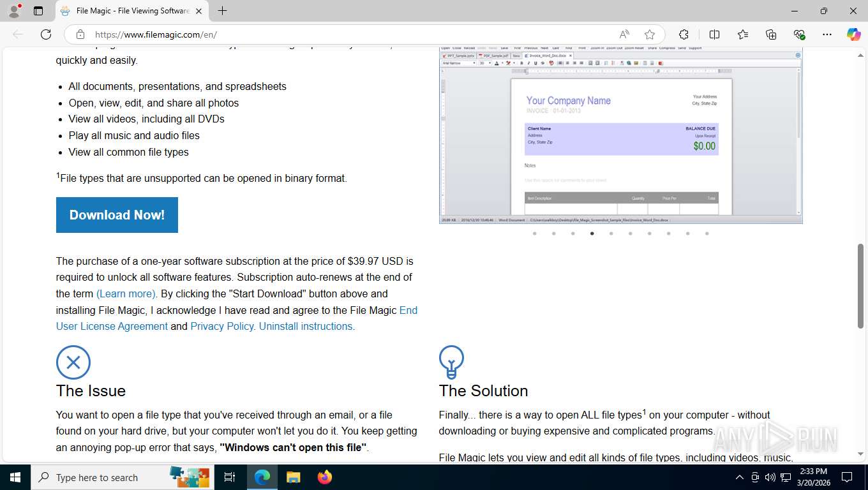Screen dimensions: 868x490
Task: Click 'Play all music and audio files' bullet
Action: pos(134,135)
